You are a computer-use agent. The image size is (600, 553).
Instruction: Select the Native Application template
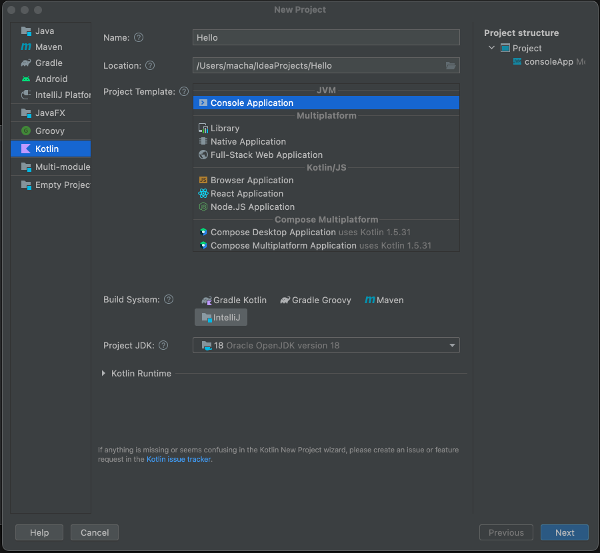pyautogui.click(x=326, y=142)
